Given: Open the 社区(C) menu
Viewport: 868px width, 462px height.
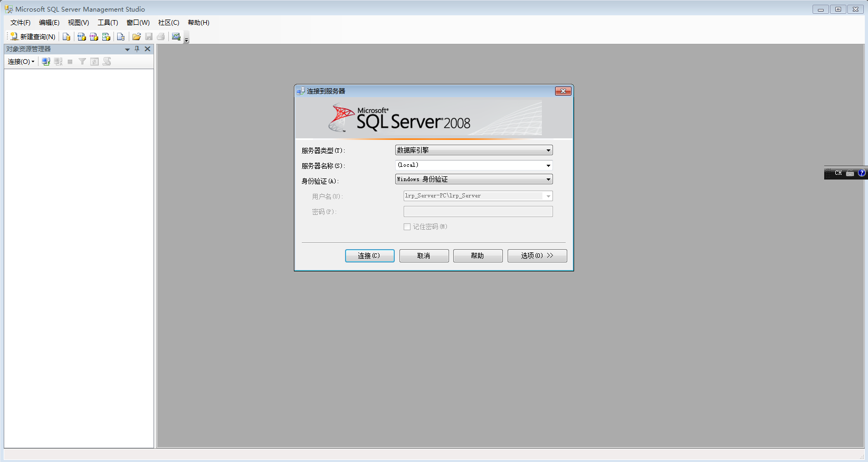Looking at the screenshot, I should [x=169, y=23].
